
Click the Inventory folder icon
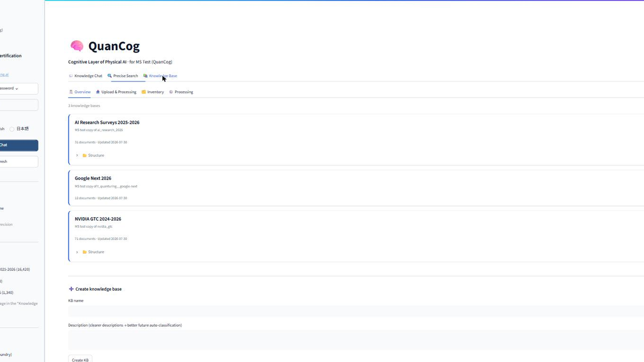click(x=143, y=92)
